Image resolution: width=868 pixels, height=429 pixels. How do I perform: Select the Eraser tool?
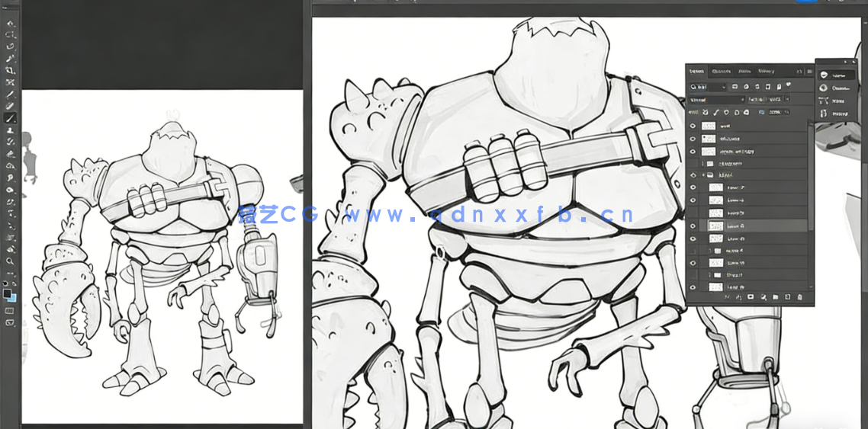tap(11, 153)
